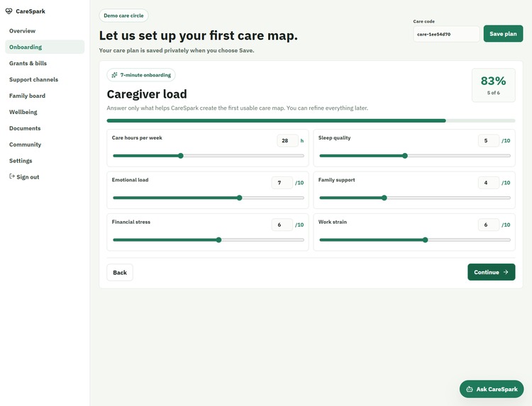Open the Wellbeing page

(x=45, y=112)
